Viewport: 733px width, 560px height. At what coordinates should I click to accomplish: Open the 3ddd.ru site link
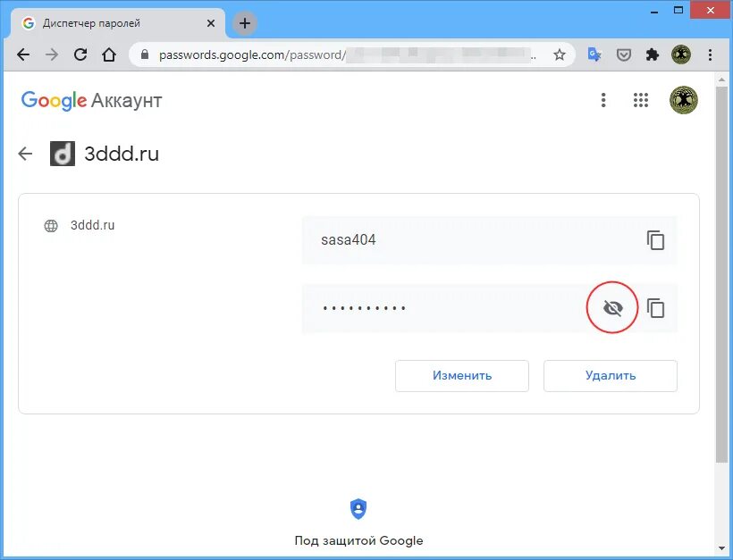(x=93, y=225)
